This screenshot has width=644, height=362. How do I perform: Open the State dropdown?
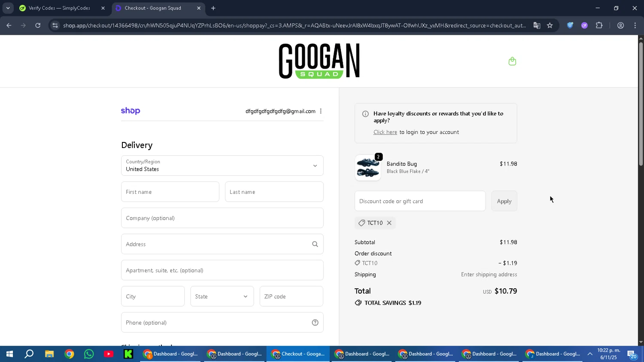click(222, 296)
